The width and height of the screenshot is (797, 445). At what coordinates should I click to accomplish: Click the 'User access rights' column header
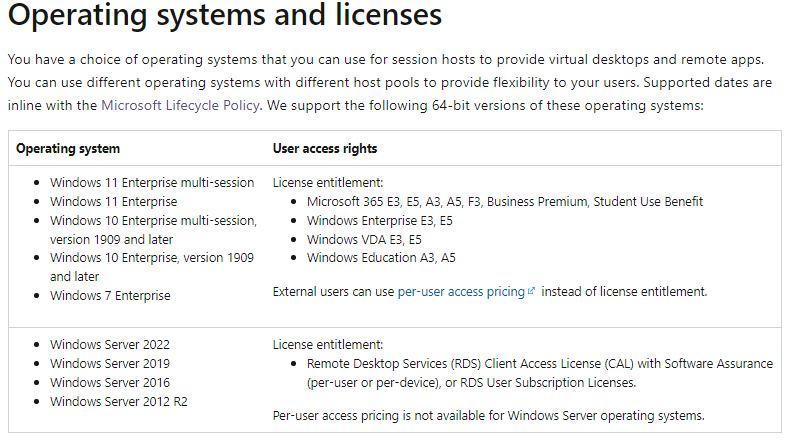click(325, 149)
